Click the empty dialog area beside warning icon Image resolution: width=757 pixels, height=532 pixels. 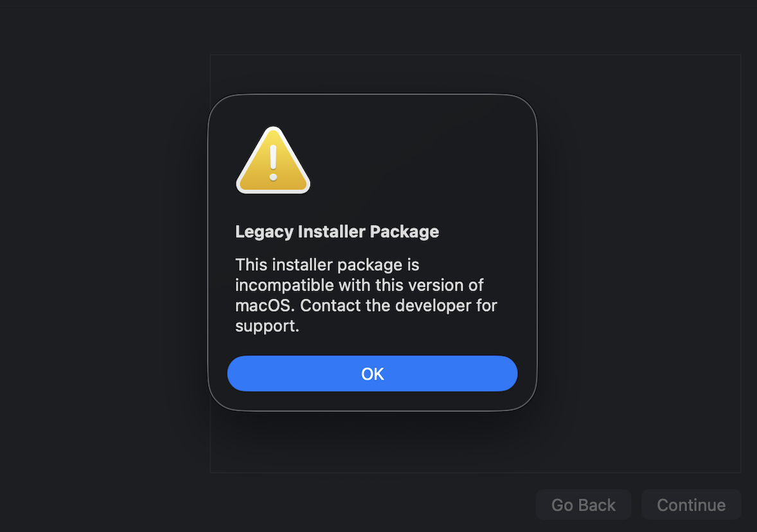418,161
